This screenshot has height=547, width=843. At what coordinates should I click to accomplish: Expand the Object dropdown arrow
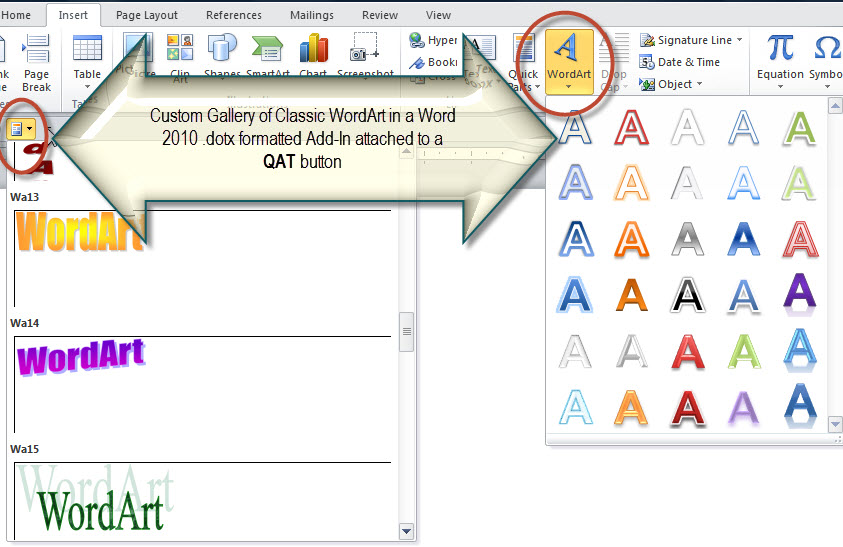(699, 84)
